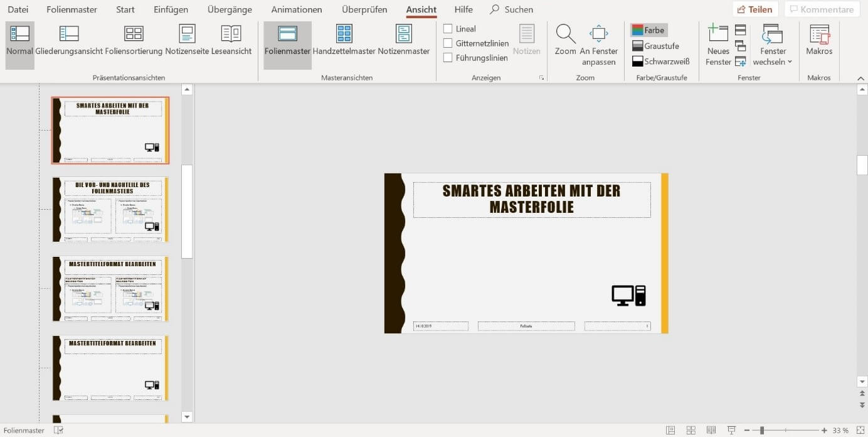This screenshot has width=868, height=437.
Task: Open the Animationen tab
Action: click(297, 9)
